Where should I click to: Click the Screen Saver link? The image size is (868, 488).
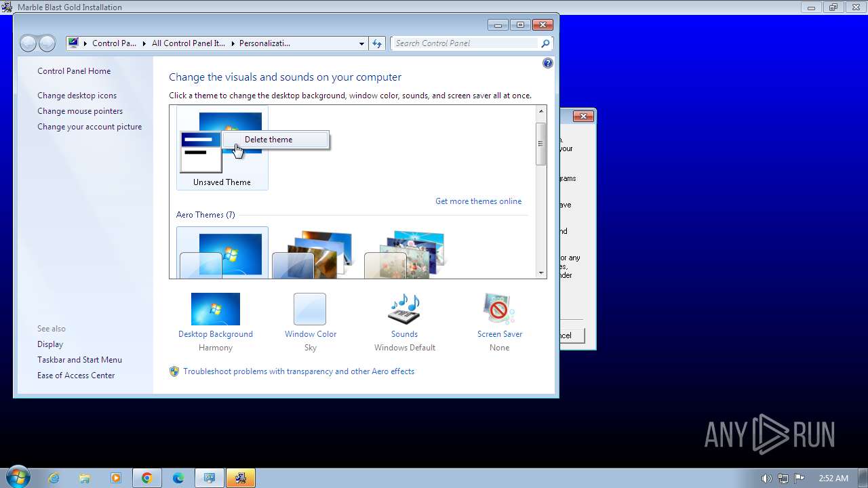[x=500, y=334]
